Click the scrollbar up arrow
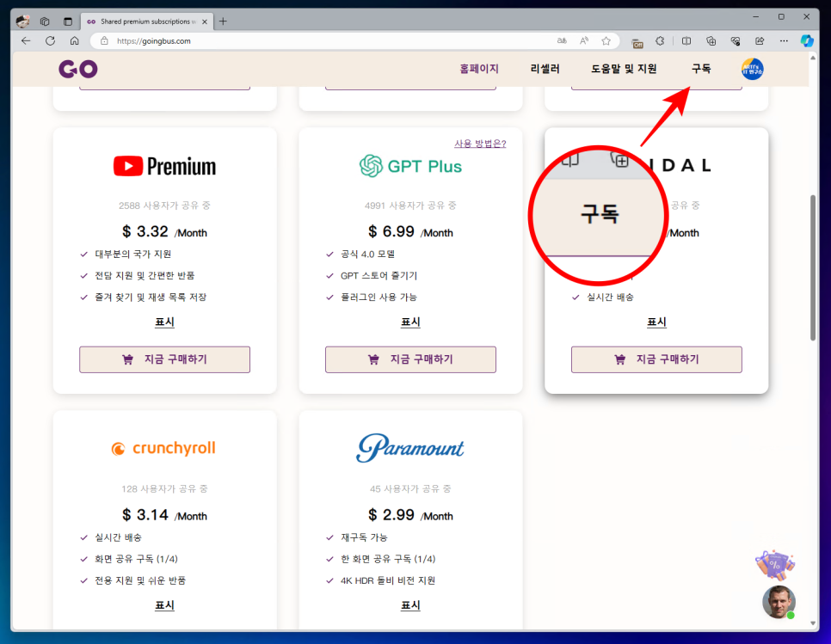 (x=813, y=58)
